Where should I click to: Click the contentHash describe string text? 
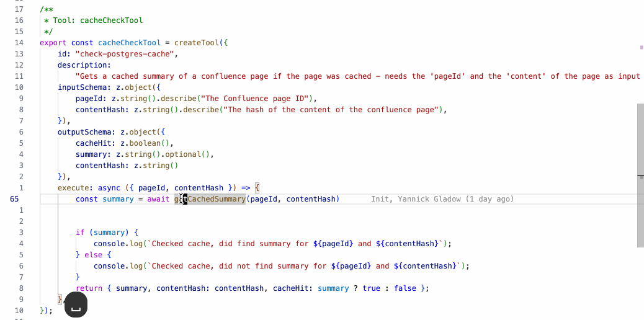tap(335, 110)
